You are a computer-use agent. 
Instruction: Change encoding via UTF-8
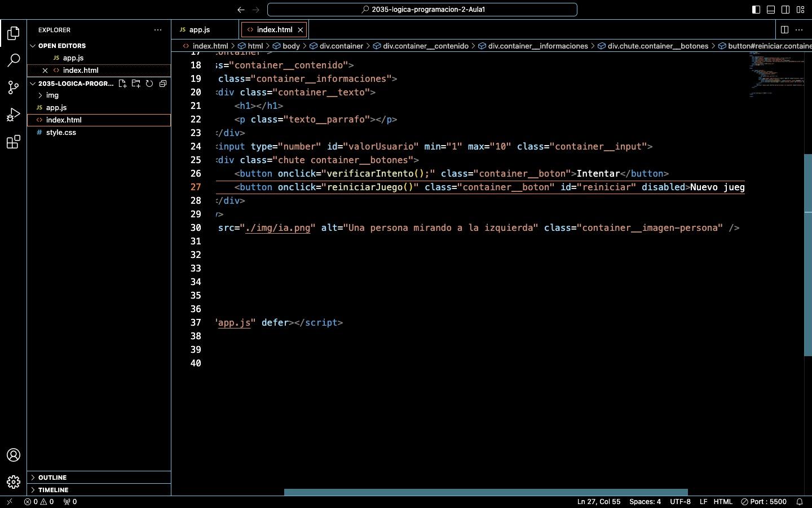(x=680, y=502)
